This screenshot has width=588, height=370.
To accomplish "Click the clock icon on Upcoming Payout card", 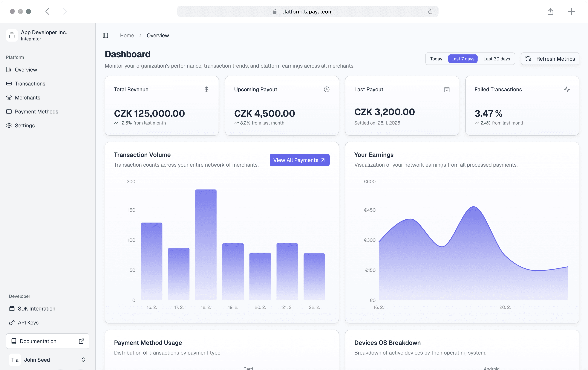I will coord(327,89).
